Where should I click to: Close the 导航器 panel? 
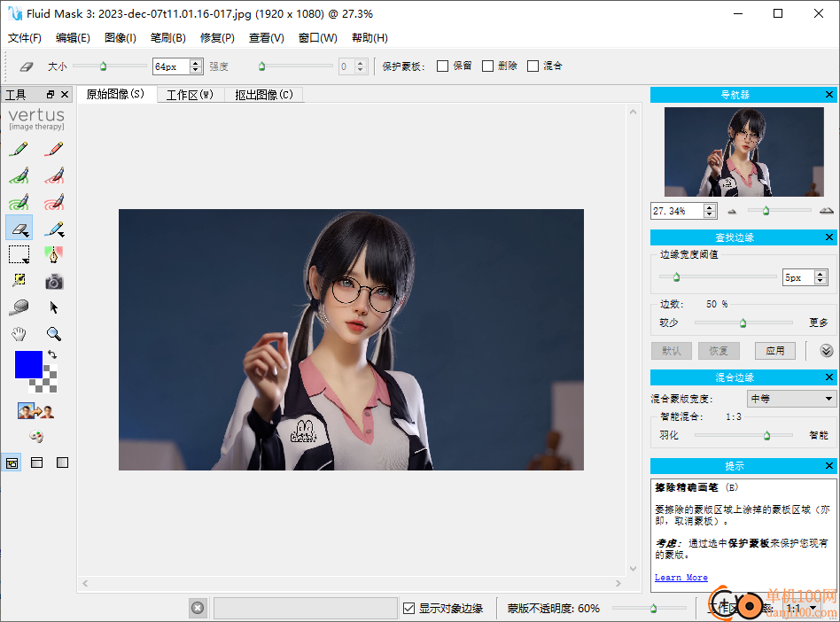(x=829, y=94)
